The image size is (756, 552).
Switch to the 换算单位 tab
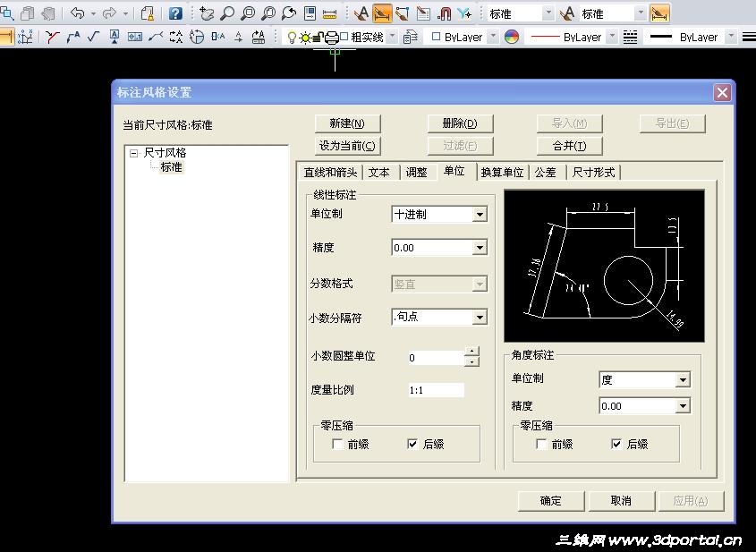click(502, 172)
